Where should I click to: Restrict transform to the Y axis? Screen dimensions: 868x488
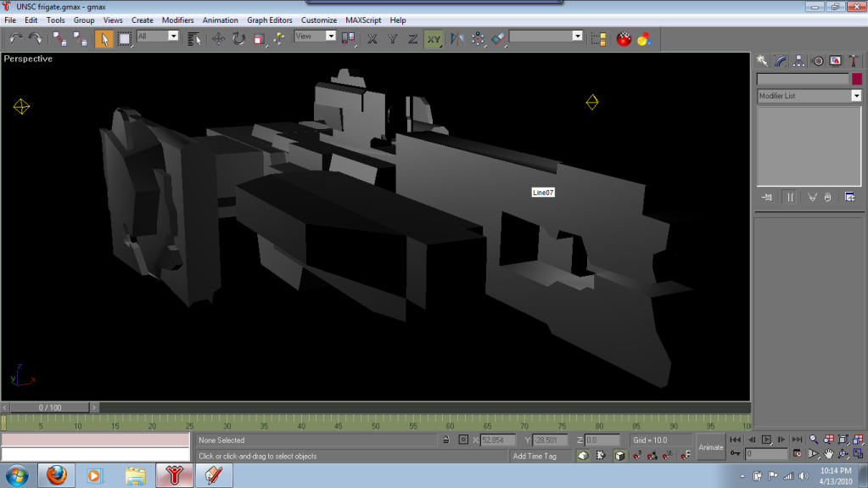(x=393, y=39)
